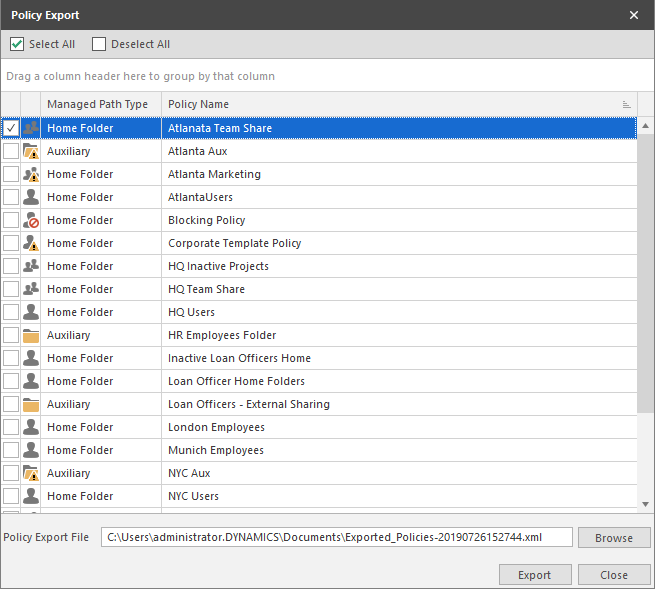
Task: Click the HQ Inactive Projects group icon
Action: [30, 266]
